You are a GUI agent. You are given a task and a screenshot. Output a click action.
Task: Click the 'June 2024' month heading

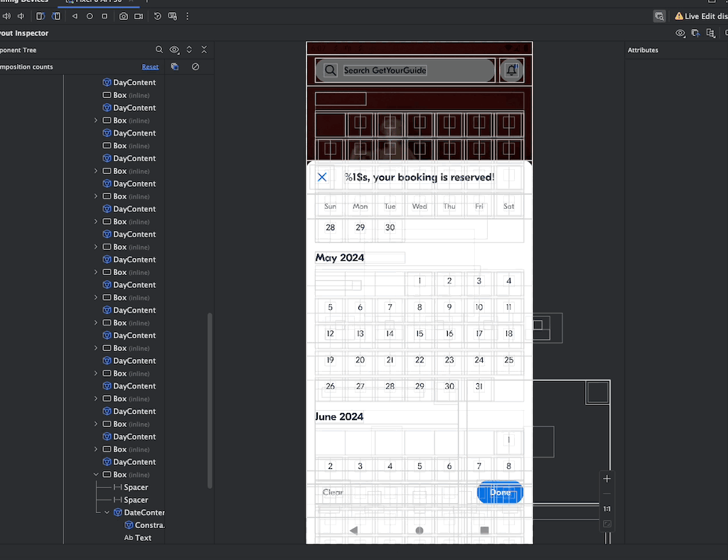pyautogui.click(x=339, y=416)
